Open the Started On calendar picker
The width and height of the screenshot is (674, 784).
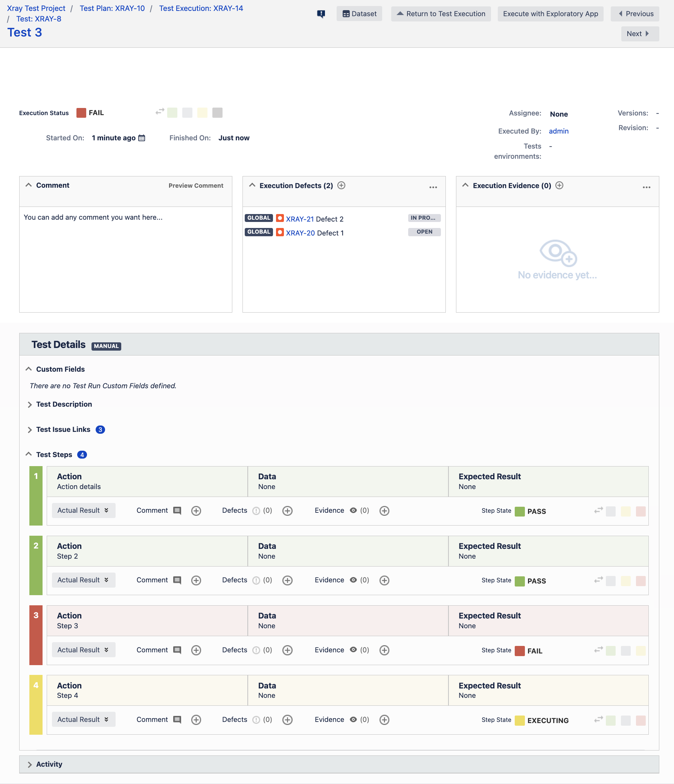point(142,138)
